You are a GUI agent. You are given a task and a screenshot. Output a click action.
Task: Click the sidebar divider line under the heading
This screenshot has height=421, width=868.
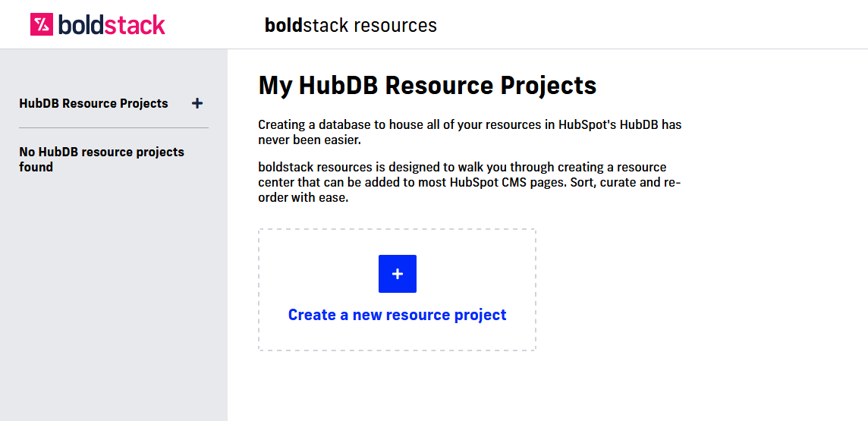[114, 127]
